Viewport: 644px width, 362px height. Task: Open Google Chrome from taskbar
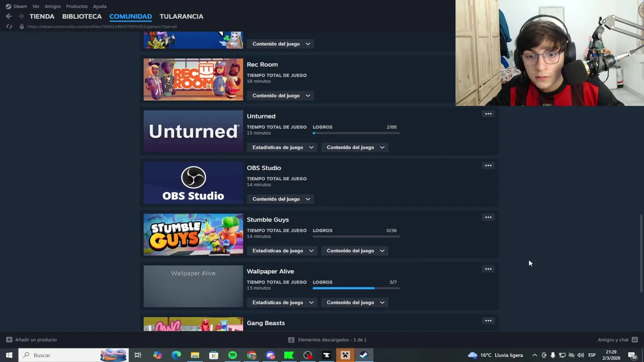coord(252,355)
